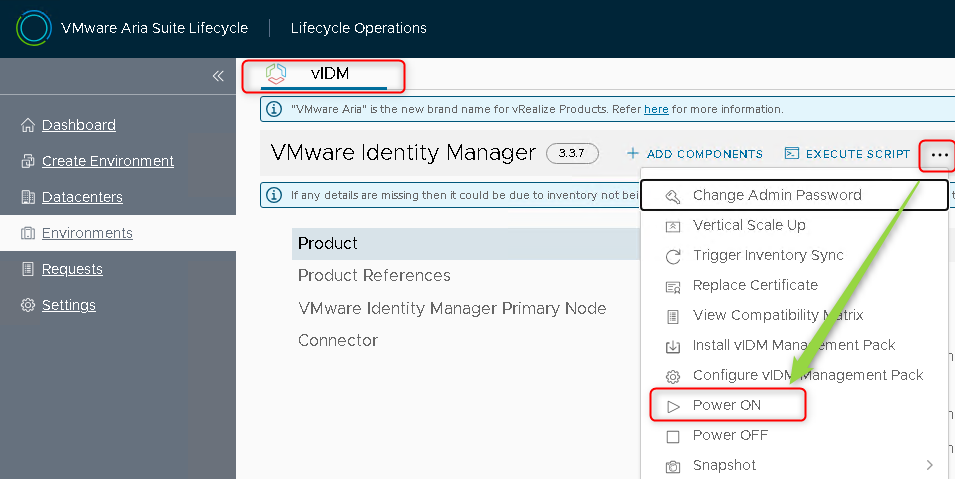Click the gear icon for Configure vIDM Management Pack

[x=672, y=376]
